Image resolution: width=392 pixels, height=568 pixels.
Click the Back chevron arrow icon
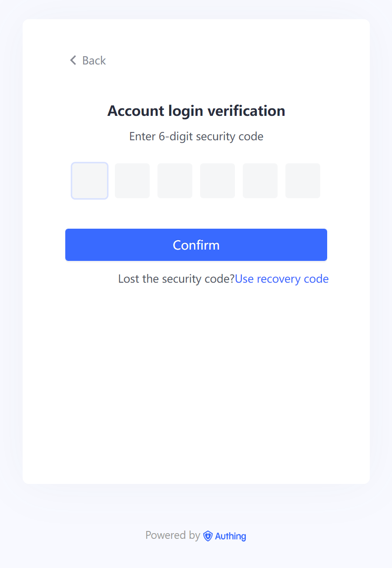pyautogui.click(x=73, y=60)
